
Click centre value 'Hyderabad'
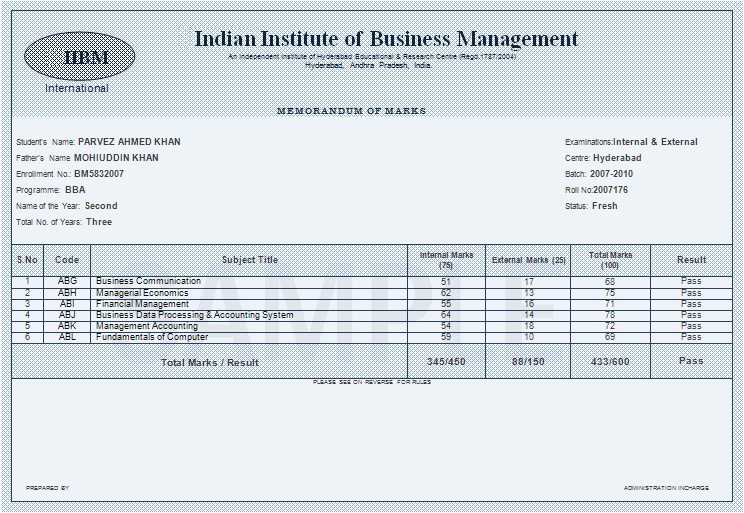click(x=617, y=158)
